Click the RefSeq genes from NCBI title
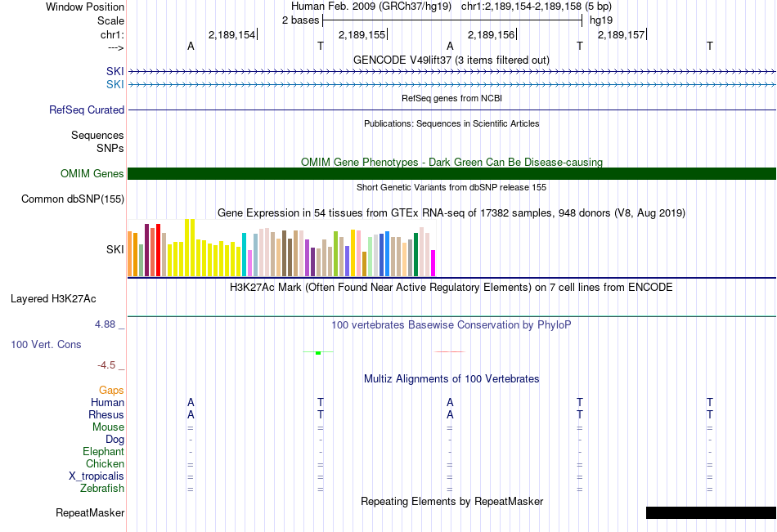The height and width of the screenshot is (532, 777). (452, 98)
